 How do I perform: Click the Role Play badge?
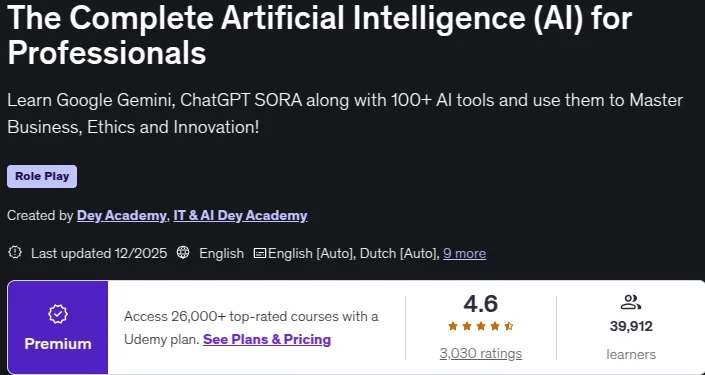coord(42,176)
